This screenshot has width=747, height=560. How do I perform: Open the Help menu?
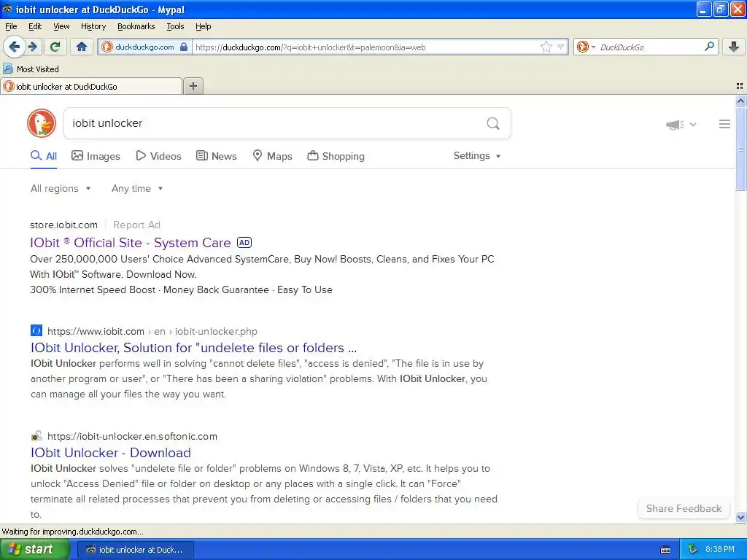click(x=203, y=26)
